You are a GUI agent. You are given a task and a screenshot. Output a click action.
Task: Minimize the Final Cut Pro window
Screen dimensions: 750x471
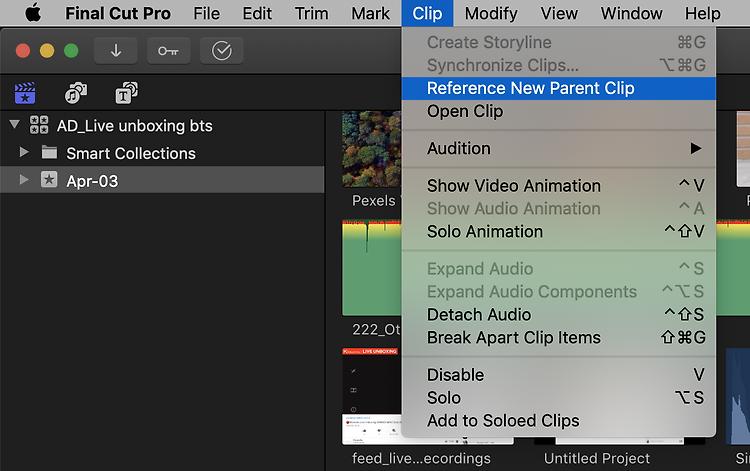[47, 51]
